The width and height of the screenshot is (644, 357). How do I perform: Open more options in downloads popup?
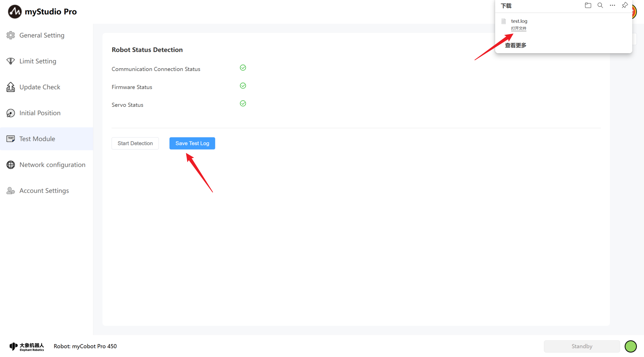[612, 5]
